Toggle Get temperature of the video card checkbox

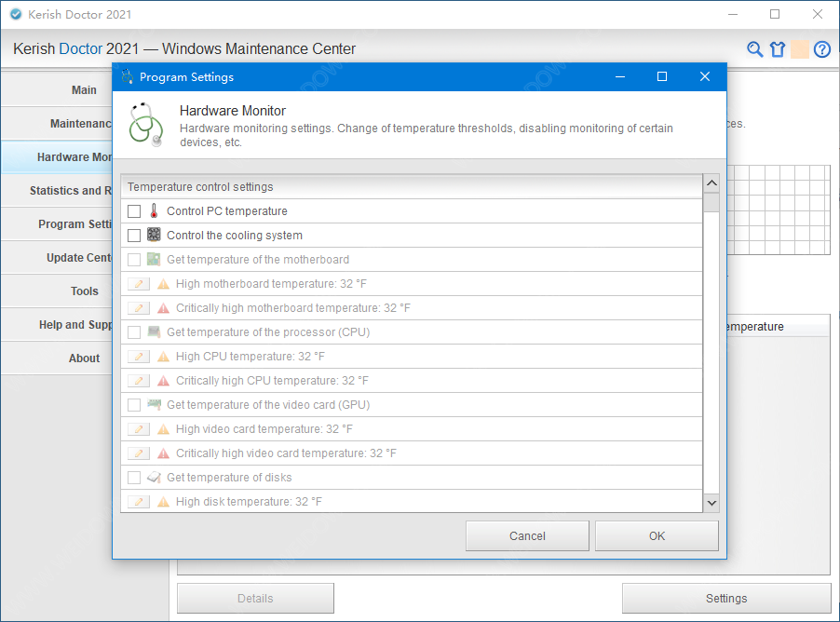tap(134, 404)
